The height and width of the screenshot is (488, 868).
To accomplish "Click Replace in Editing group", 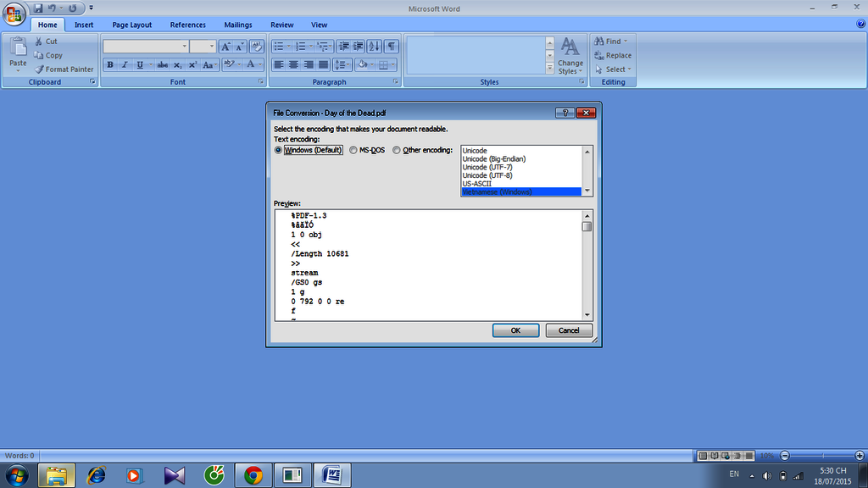I will coord(613,55).
